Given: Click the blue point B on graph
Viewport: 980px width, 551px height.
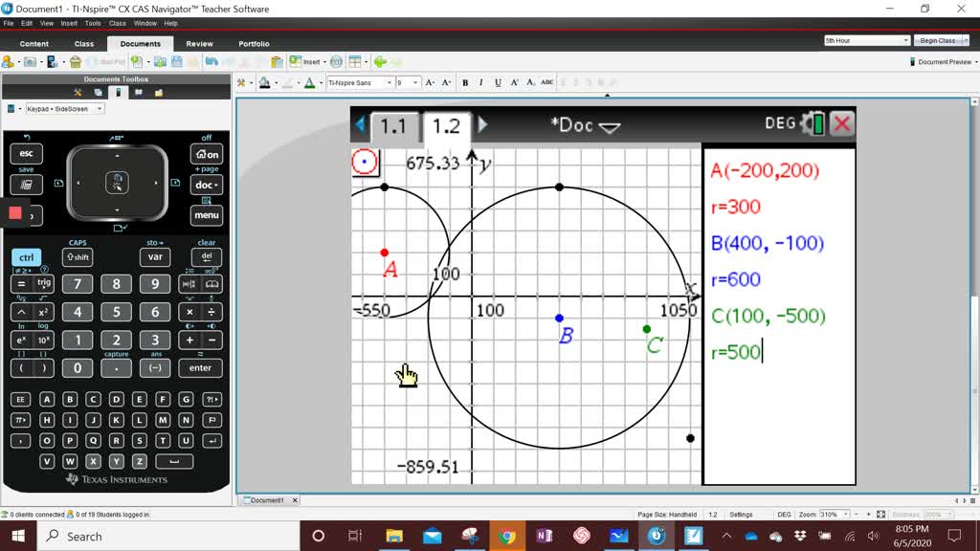Looking at the screenshot, I should (x=559, y=318).
